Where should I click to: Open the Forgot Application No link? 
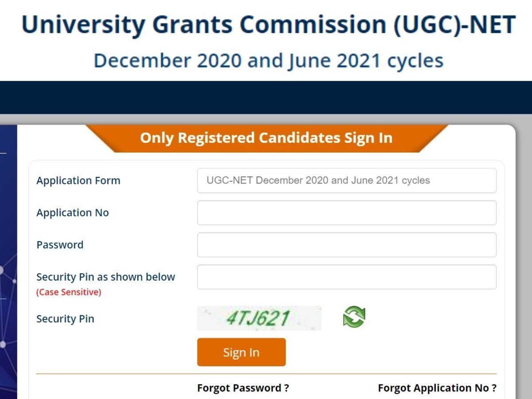click(436, 387)
